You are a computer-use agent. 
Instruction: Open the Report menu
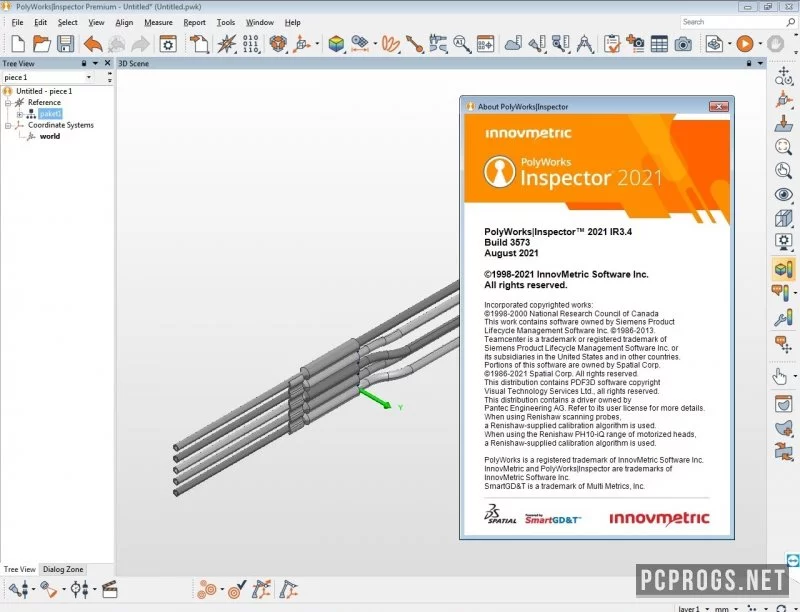(194, 22)
